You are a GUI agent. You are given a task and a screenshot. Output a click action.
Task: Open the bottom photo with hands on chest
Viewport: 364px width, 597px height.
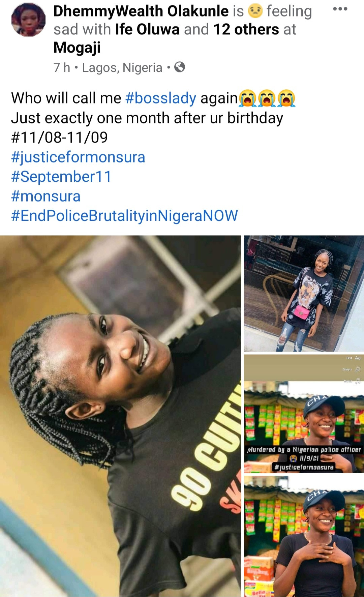(304, 536)
